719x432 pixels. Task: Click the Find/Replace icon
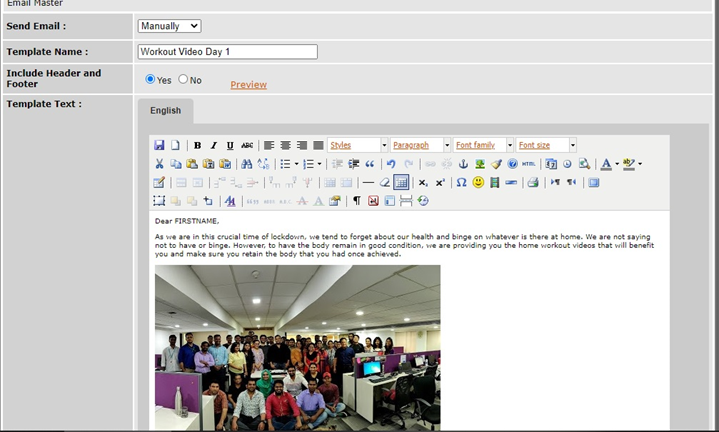pos(263,164)
